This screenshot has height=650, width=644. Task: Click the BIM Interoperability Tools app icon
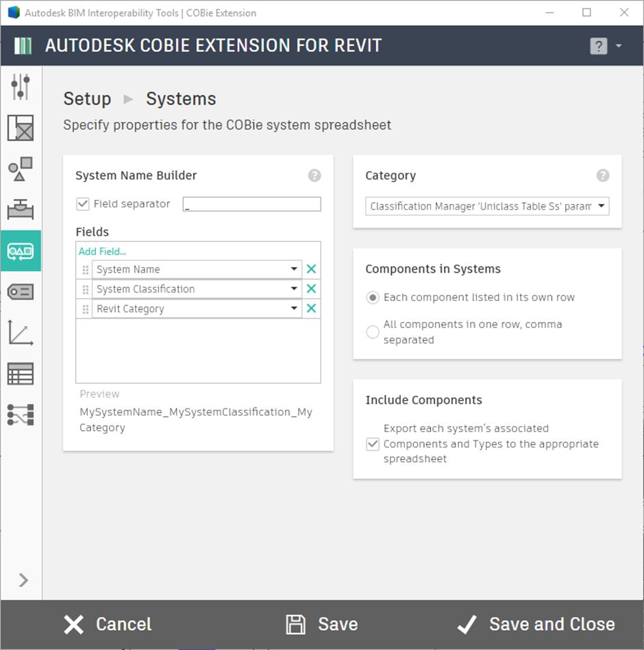point(14,12)
